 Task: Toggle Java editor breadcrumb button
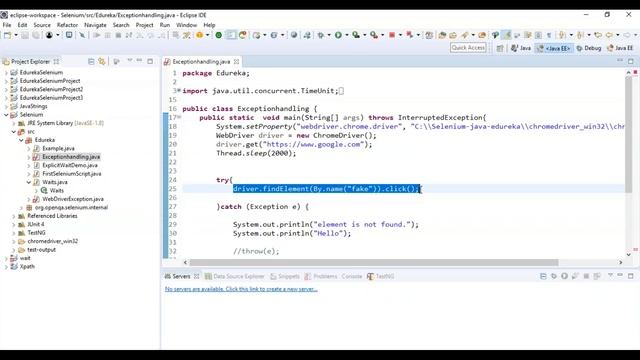pos(495,35)
